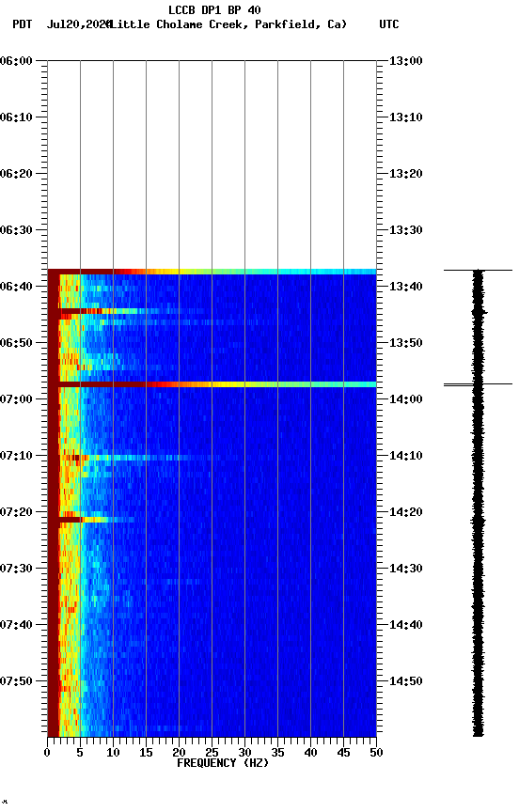Click the '06:20' PDT time label

click(16, 174)
